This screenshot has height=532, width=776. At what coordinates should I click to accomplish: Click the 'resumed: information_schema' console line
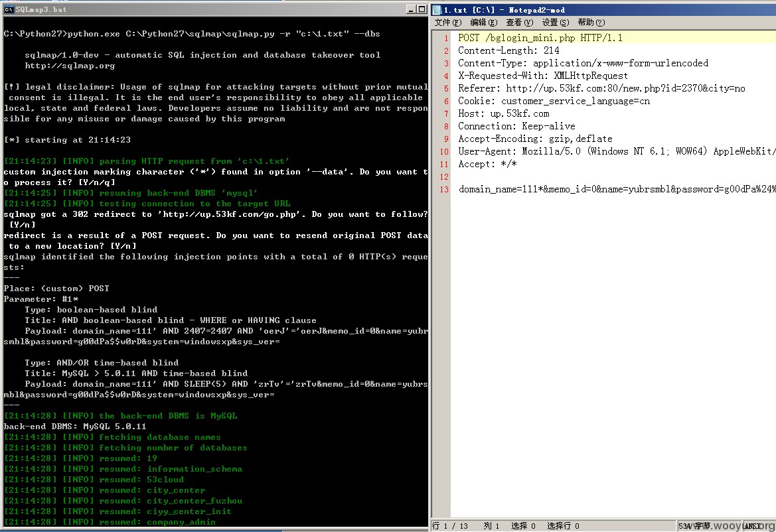point(123,469)
